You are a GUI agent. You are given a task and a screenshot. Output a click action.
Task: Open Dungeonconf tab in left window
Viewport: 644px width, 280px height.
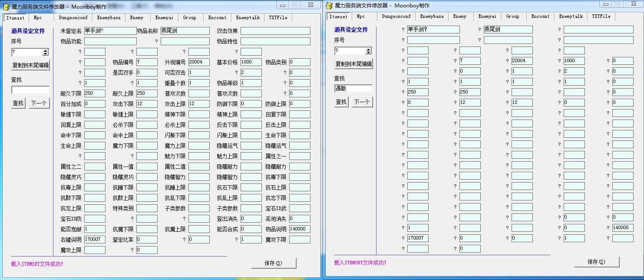73,18
